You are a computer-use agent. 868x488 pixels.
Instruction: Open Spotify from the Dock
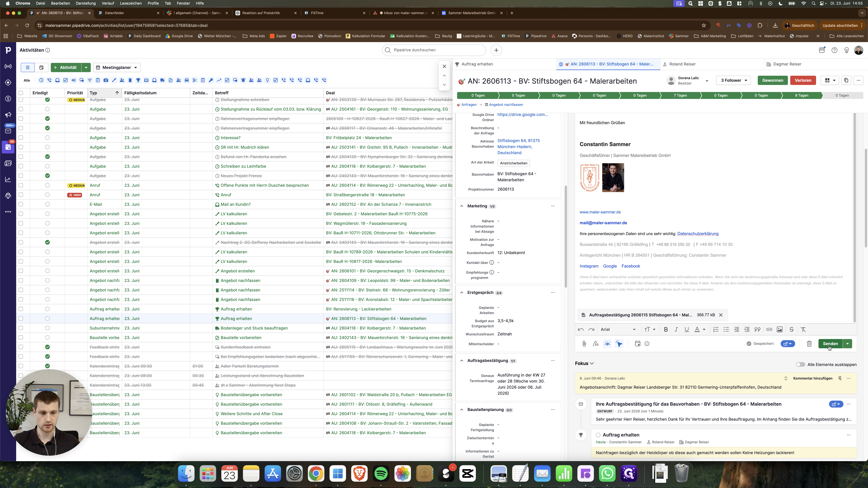tap(381, 474)
